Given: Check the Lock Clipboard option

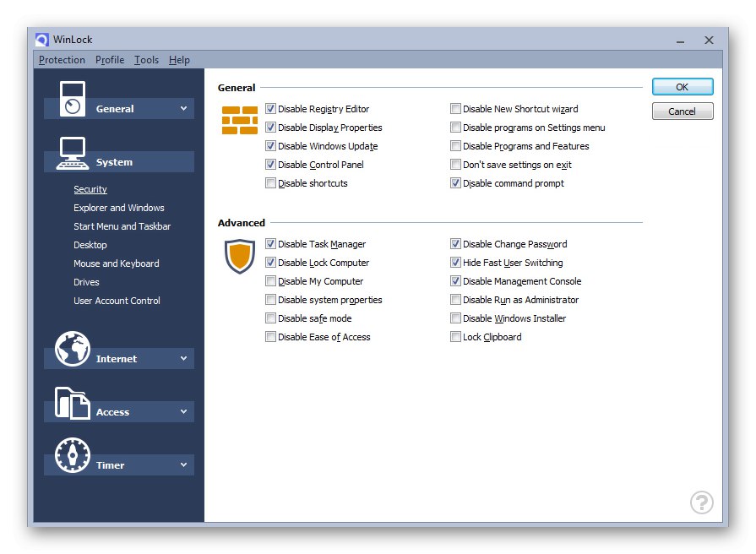Looking at the screenshot, I should (x=455, y=337).
